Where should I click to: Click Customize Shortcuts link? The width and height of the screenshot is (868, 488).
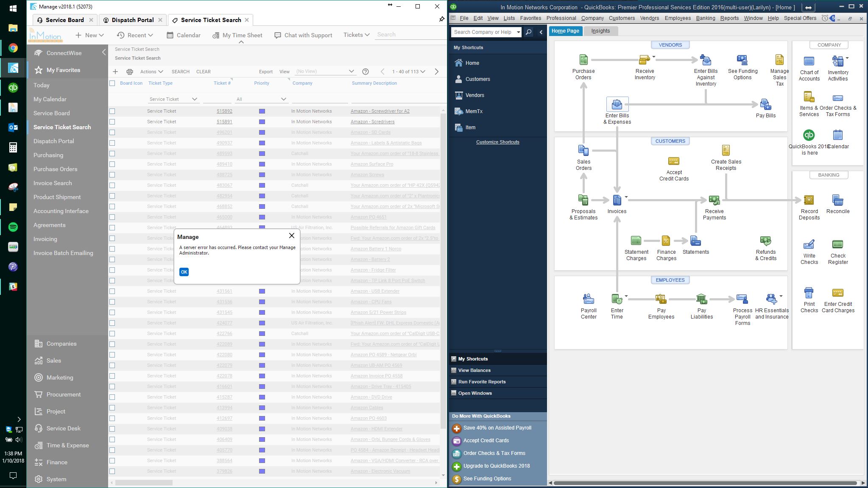coord(497,142)
